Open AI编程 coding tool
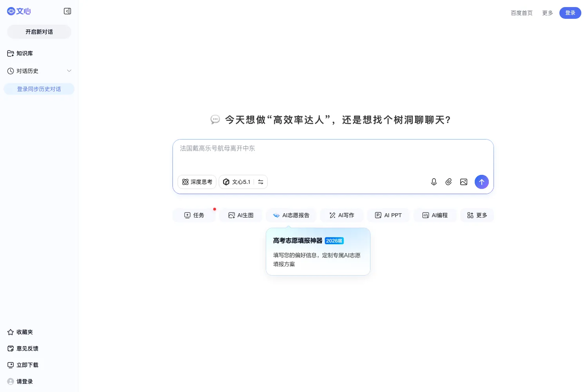The height and width of the screenshot is (392, 588). [x=435, y=215]
